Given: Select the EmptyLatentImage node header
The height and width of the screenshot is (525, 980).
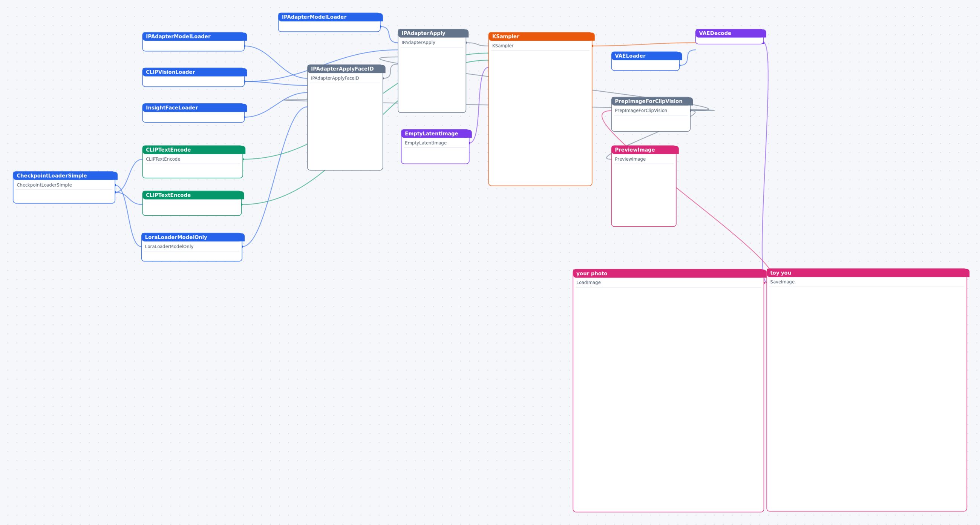Looking at the screenshot, I should (436, 134).
